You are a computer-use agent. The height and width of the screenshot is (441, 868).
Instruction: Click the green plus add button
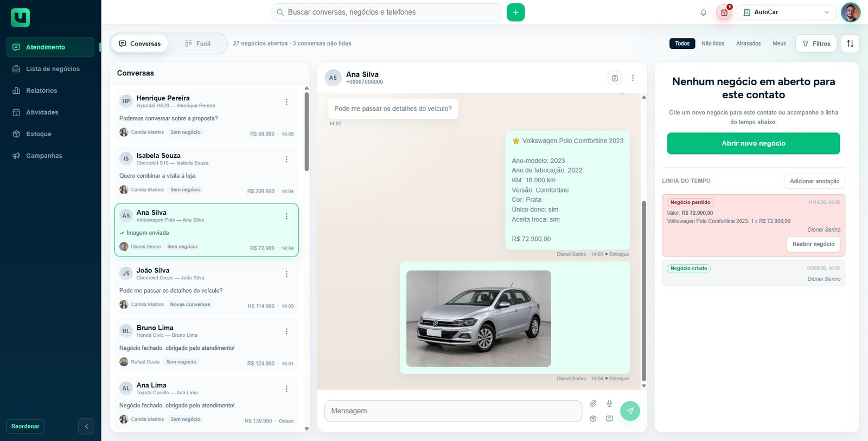(x=515, y=12)
